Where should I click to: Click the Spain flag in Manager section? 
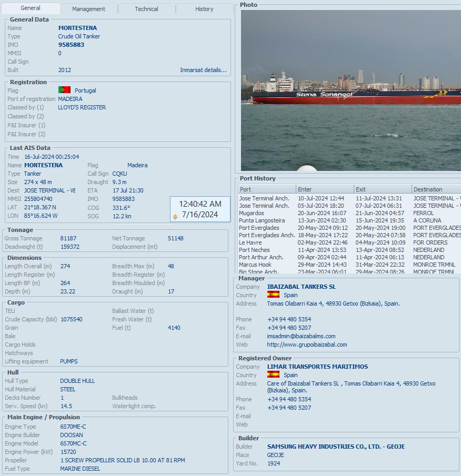point(273,295)
